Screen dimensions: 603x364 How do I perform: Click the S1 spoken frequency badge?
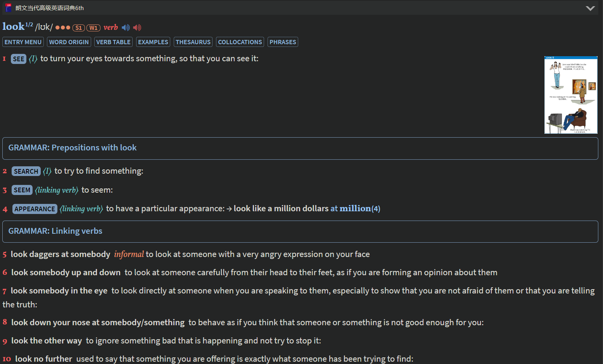tap(79, 28)
